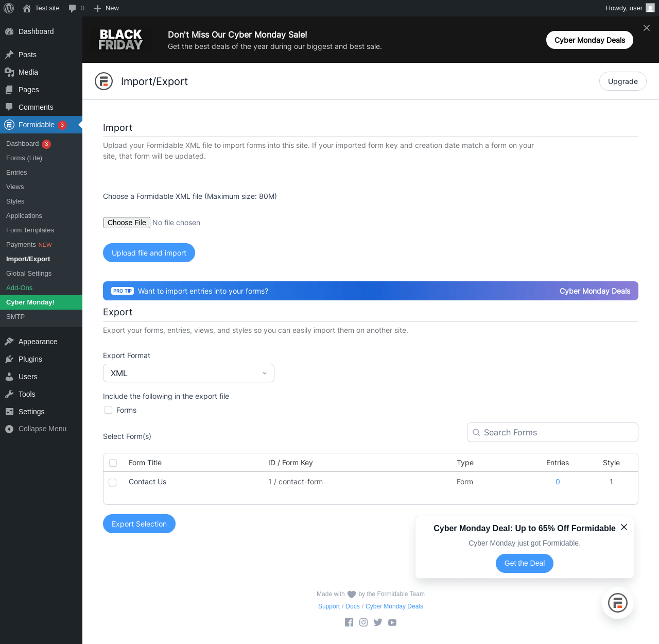The image size is (659, 644).
Task: Open Global Settings submenu item
Action: (41, 274)
